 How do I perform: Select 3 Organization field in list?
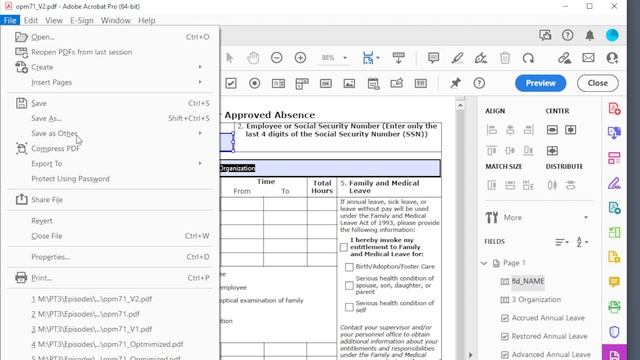pyautogui.click(x=536, y=300)
